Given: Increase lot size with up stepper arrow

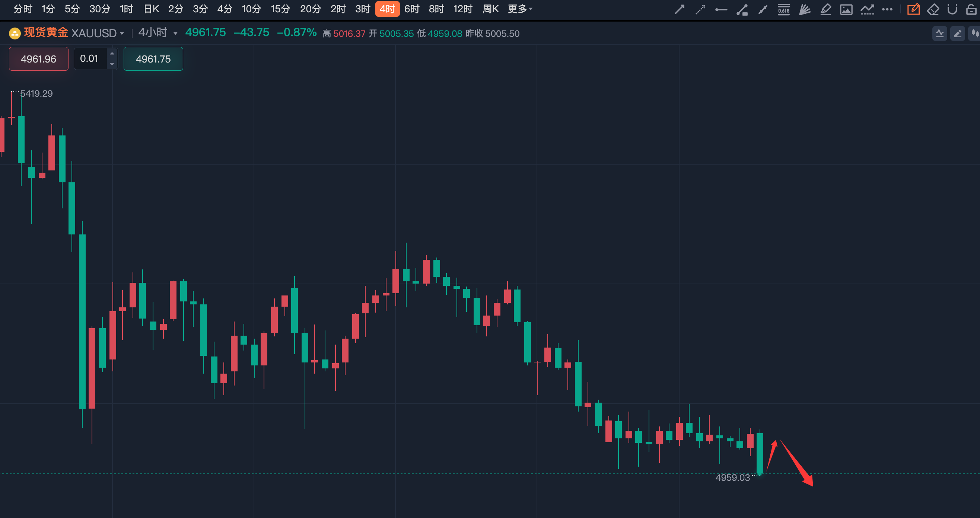Looking at the screenshot, I should tap(112, 54).
